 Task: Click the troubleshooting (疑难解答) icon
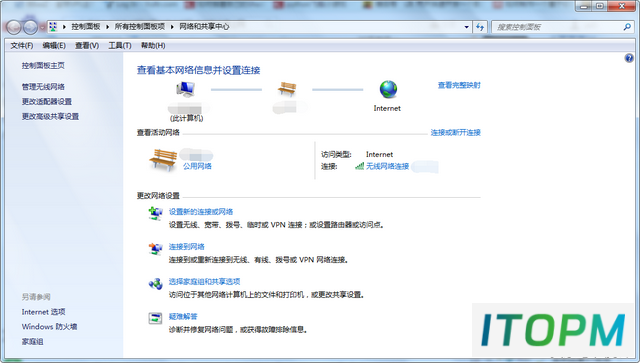[156, 318]
